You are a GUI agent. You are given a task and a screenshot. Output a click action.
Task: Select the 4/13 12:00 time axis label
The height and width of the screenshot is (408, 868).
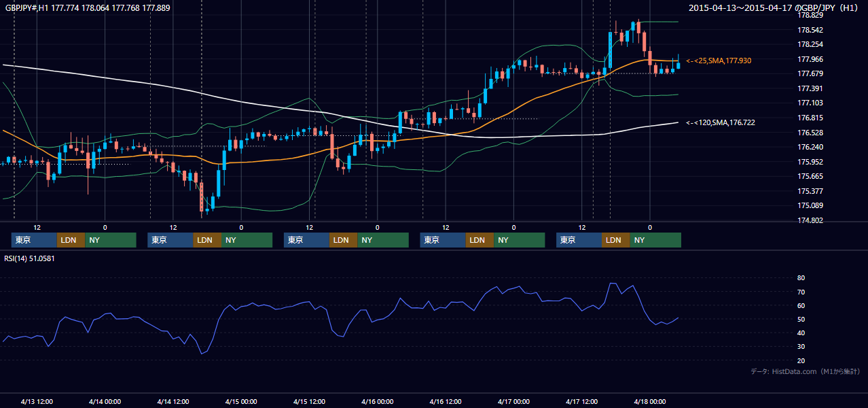click(37, 401)
